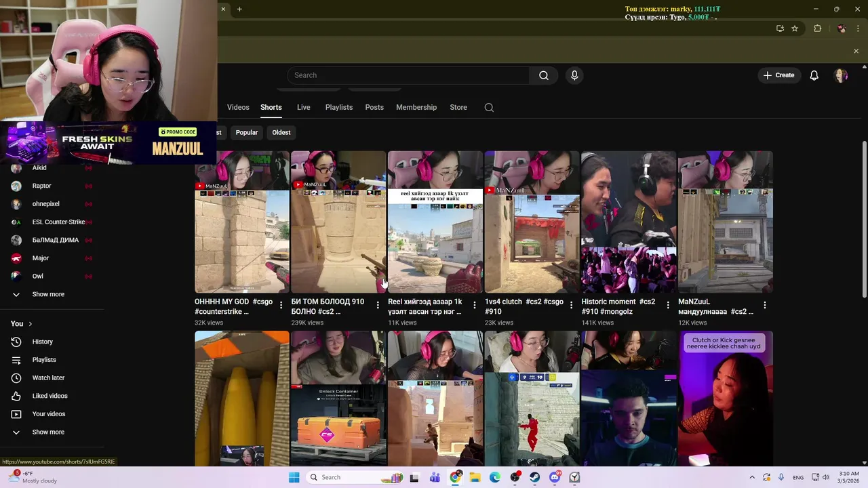The width and height of the screenshot is (868, 488).
Task: Switch to the Videos tab
Action: click(x=238, y=107)
